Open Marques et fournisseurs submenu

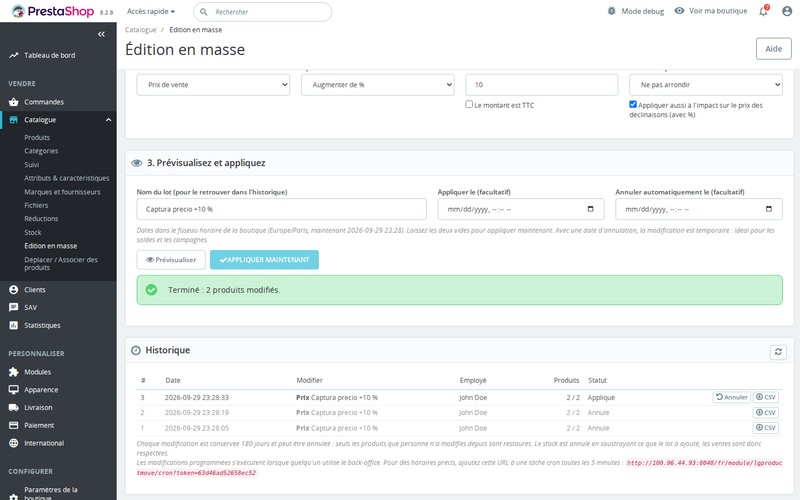pyautogui.click(x=62, y=192)
